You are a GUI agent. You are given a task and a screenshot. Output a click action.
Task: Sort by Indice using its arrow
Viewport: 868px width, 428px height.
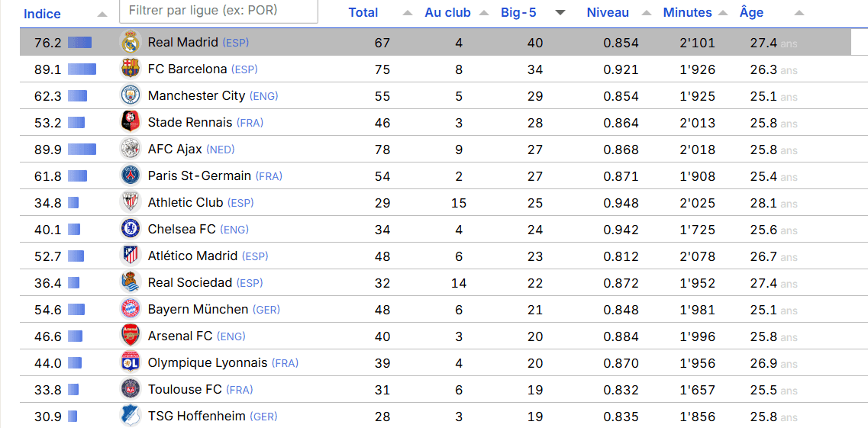click(x=102, y=14)
